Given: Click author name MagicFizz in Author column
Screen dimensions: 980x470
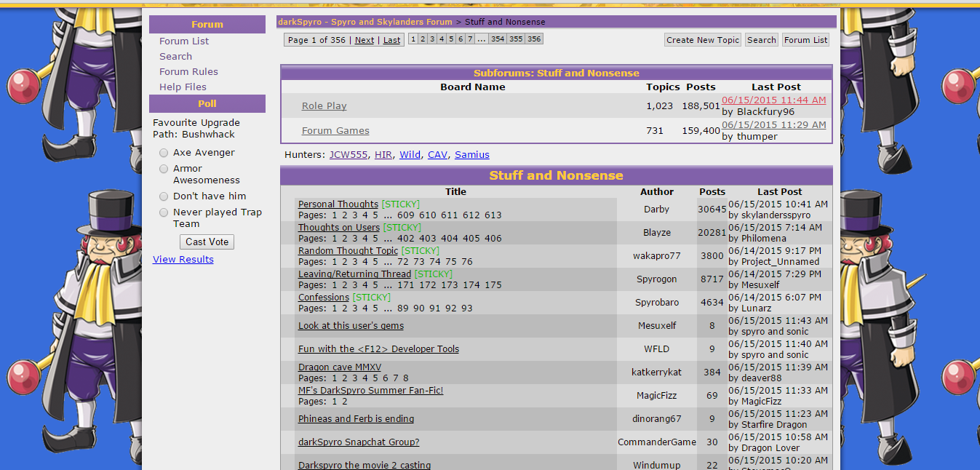Looking at the screenshot, I should [657, 396].
